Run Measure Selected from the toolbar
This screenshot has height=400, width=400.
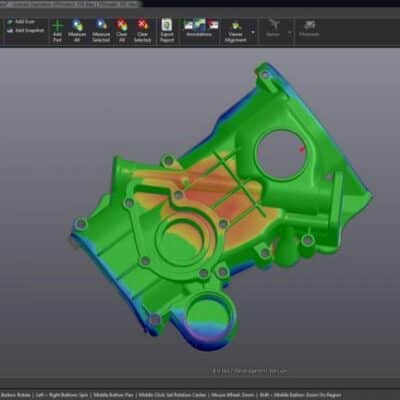click(x=101, y=30)
